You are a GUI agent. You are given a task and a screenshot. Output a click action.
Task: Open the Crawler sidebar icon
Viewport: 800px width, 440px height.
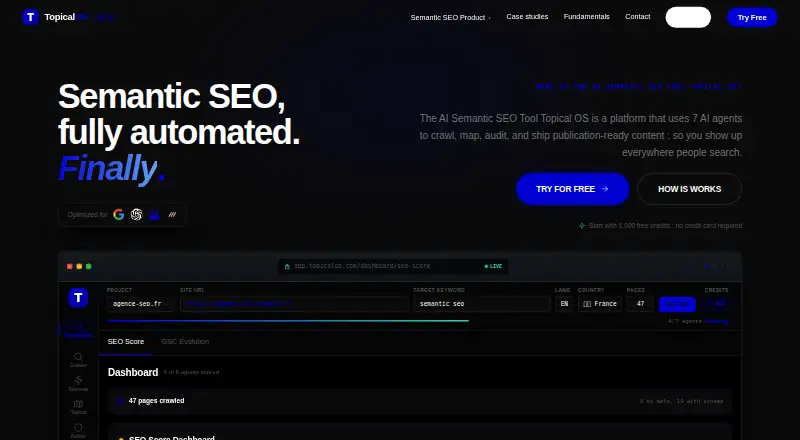coord(78,359)
